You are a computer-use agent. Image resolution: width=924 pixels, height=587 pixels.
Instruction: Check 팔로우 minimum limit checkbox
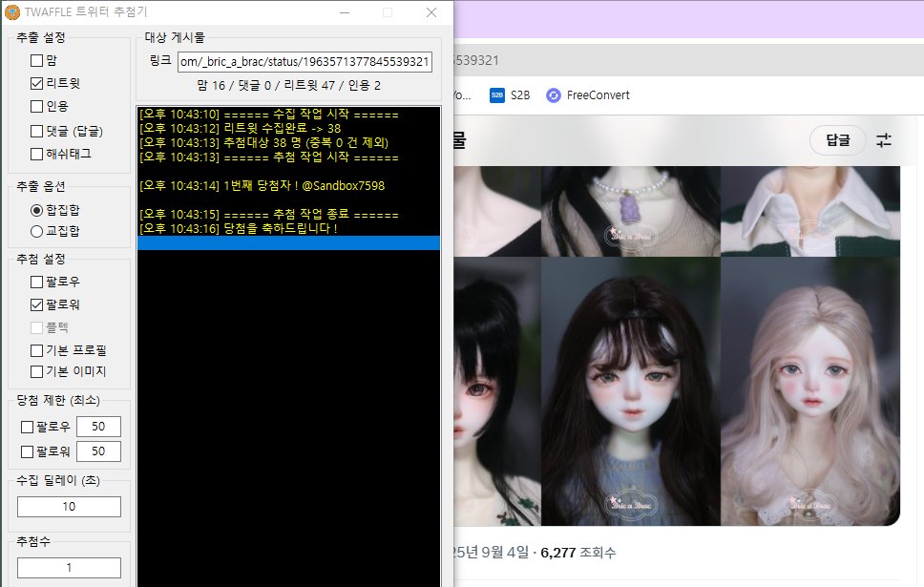tap(27, 427)
